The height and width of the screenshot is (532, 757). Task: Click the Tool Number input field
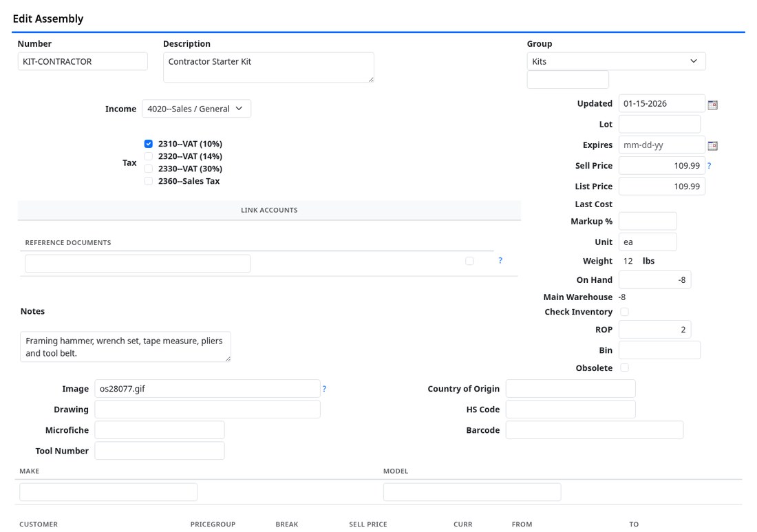click(160, 451)
